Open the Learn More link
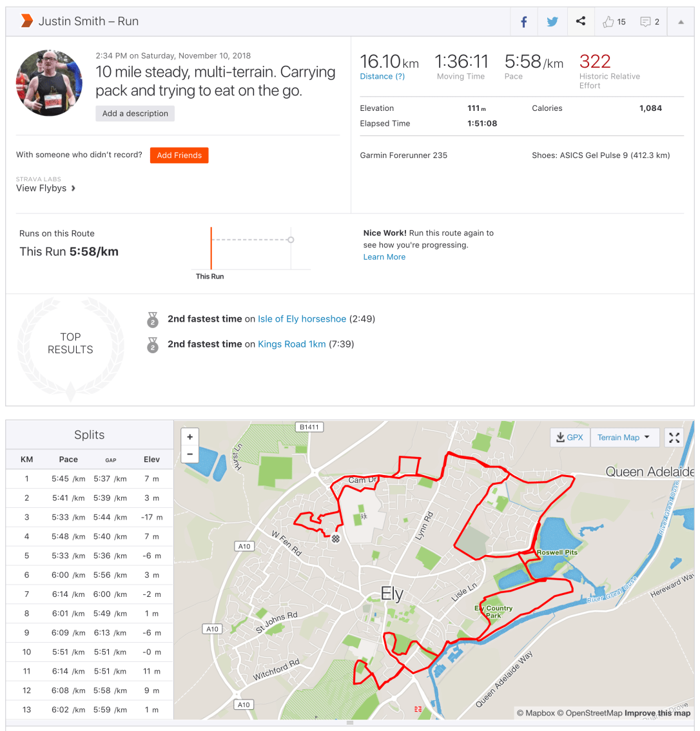This screenshot has height=731, width=700. point(384,257)
